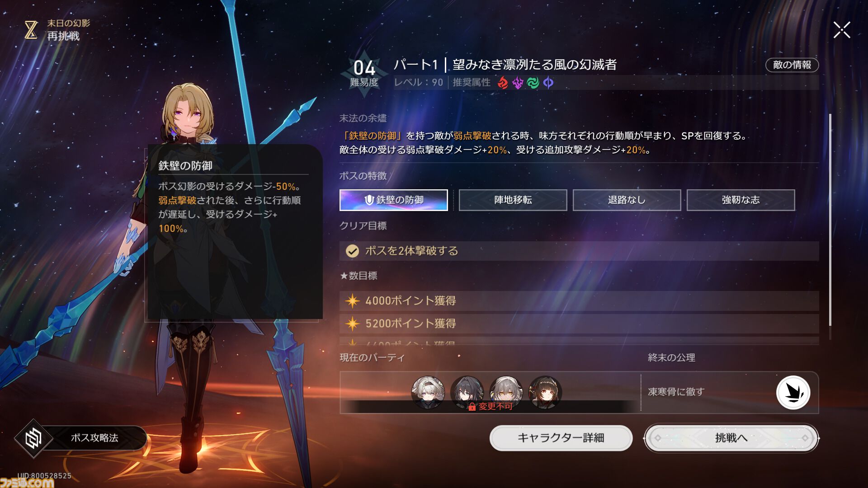Image resolution: width=868 pixels, height=488 pixels.
Task: Close the stage detail screen
Action: click(x=842, y=30)
